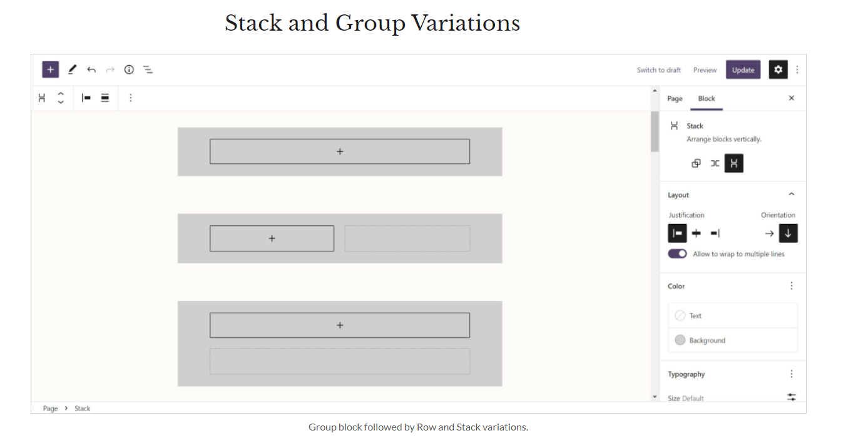Image resolution: width=868 pixels, height=438 pixels.
Task: Open the Background color swatch
Action: pos(680,340)
